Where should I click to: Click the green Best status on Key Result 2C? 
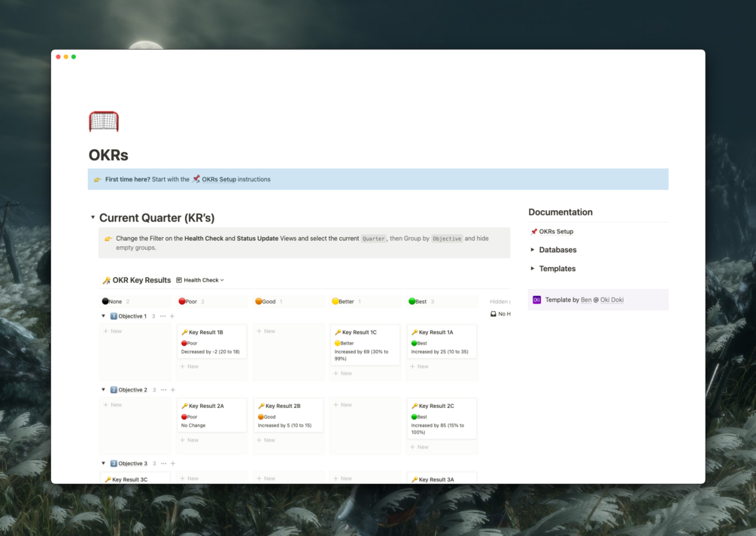click(419, 417)
